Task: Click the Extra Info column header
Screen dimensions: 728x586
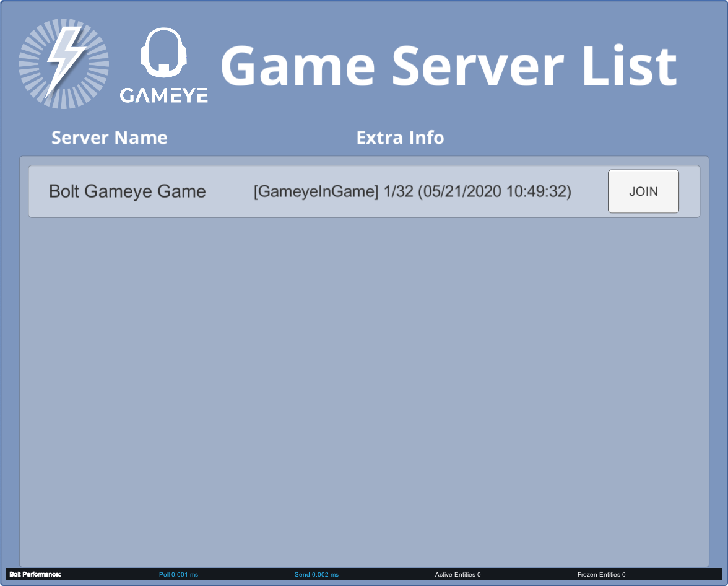Action: [400, 138]
